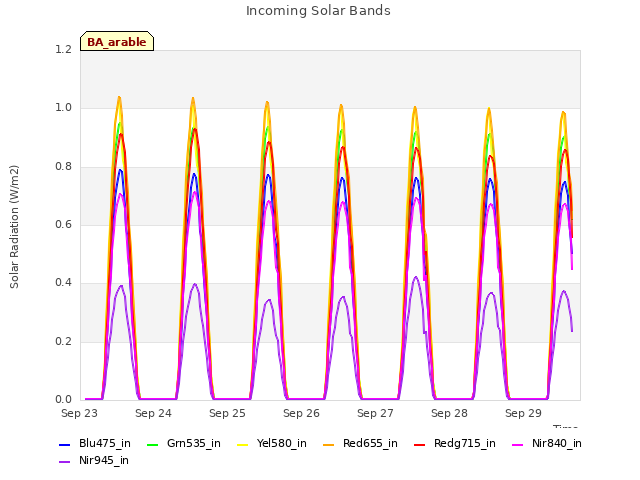The height and width of the screenshot is (480, 640).
Task: Click the Sep 28 x-axis tick label
Action: [x=449, y=413]
